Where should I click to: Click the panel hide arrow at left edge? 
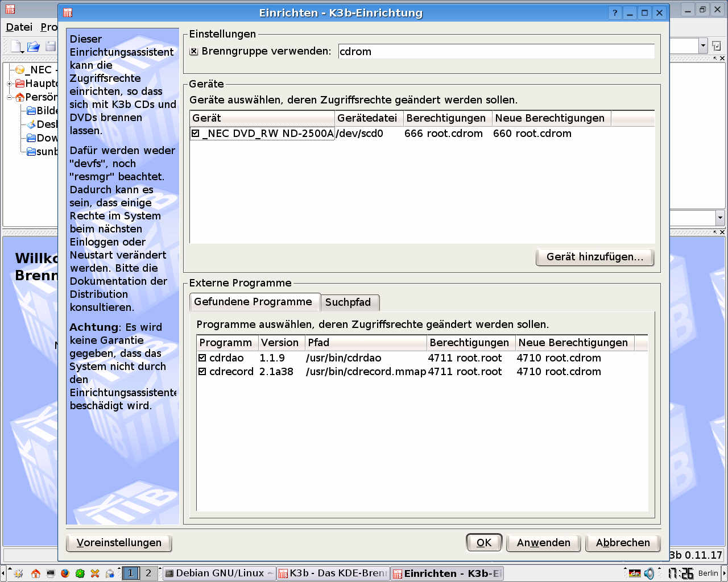coord(3,573)
